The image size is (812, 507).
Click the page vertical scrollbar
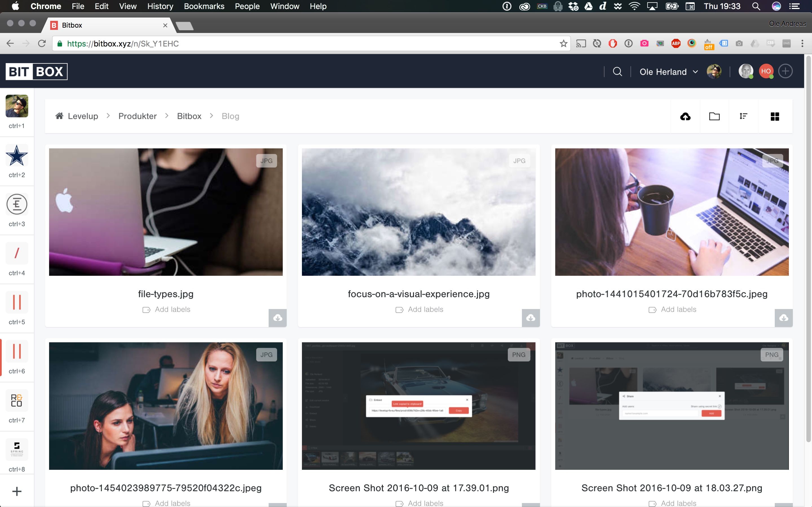[x=808, y=248]
